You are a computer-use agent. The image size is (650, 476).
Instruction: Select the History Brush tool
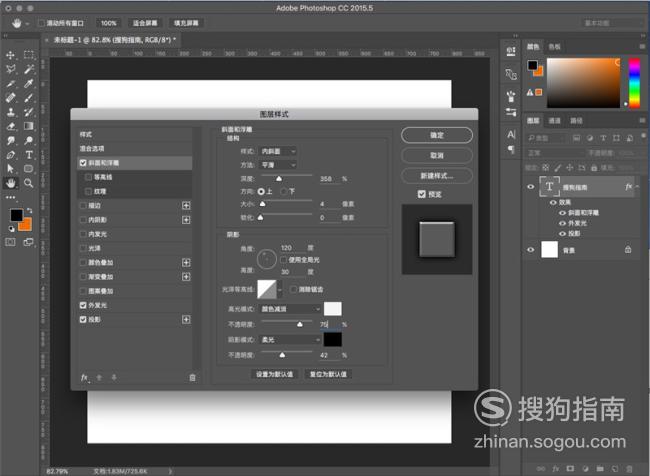pos(29,112)
